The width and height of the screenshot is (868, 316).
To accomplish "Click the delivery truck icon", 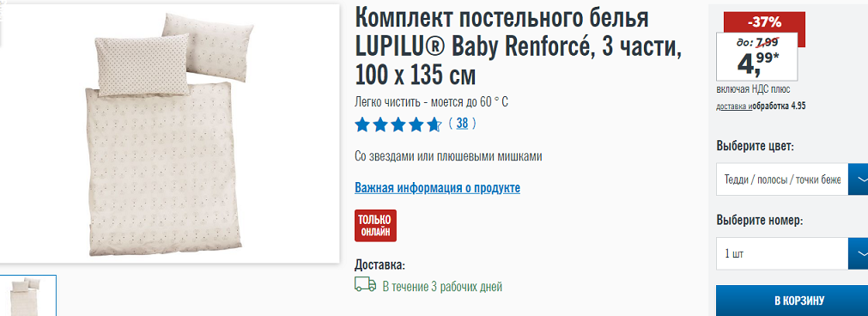I will pyautogui.click(x=366, y=285).
